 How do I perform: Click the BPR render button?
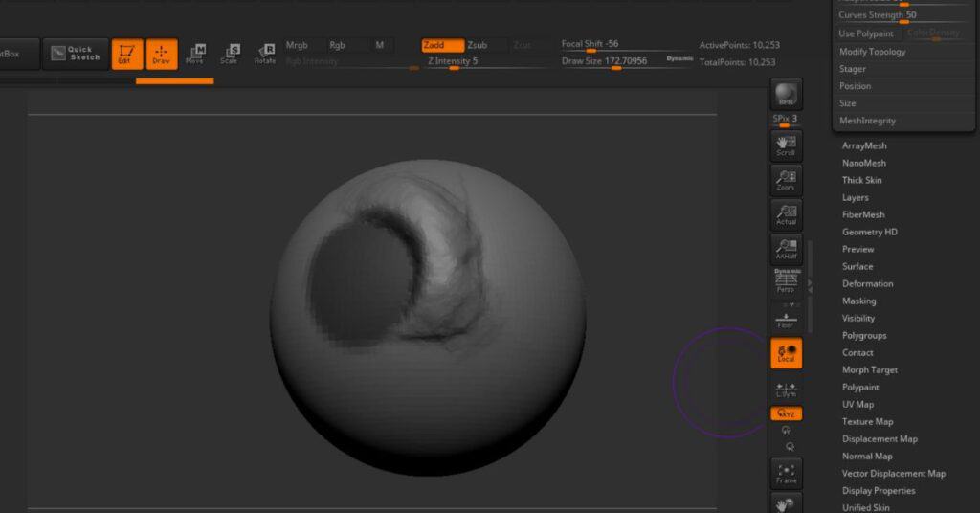point(786,93)
